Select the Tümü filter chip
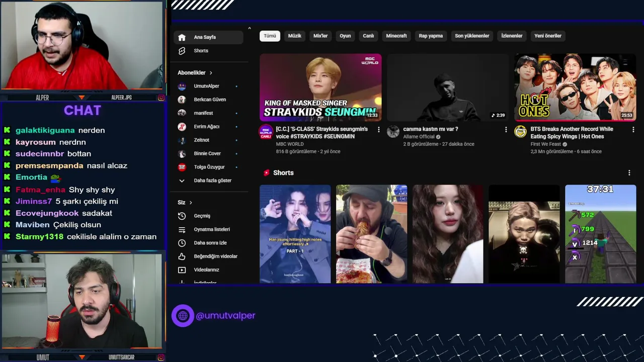The height and width of the screenshot is (362, 644). point(270,36)
